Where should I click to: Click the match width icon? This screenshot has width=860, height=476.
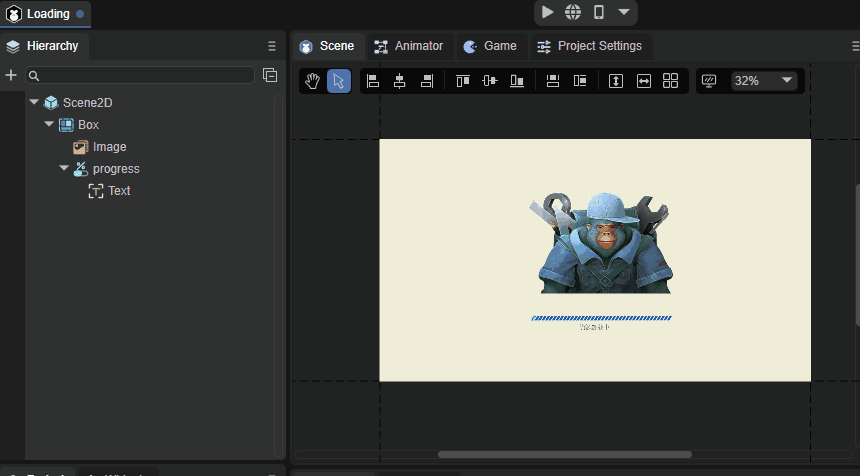pos(644,81)
